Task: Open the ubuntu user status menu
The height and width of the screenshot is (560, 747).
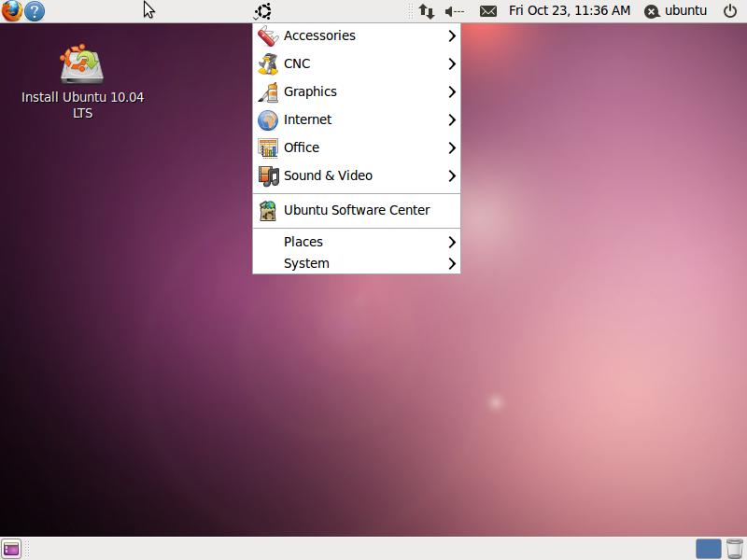Action: click(675, 11)
